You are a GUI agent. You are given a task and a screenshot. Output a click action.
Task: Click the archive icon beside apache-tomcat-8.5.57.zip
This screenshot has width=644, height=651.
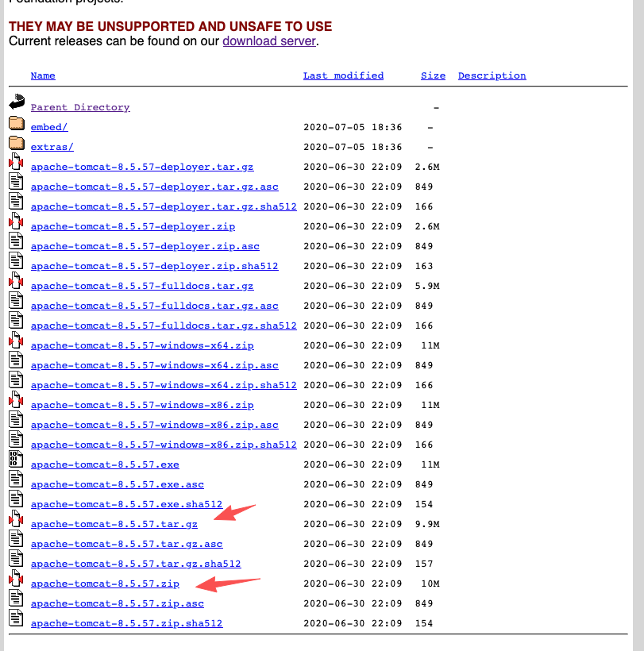16,578
